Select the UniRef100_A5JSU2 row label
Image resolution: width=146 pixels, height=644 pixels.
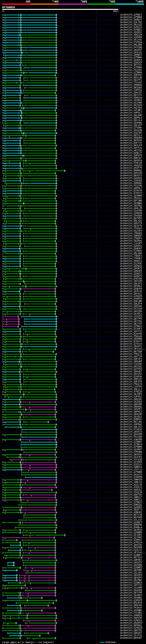(131, 25)
